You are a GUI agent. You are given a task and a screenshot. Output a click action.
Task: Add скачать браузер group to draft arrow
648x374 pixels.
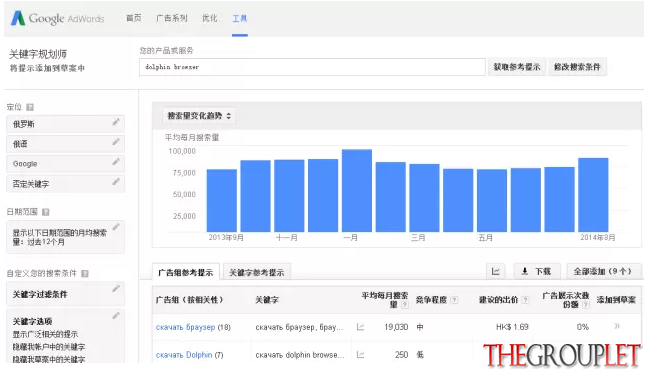tap(617, 326)
